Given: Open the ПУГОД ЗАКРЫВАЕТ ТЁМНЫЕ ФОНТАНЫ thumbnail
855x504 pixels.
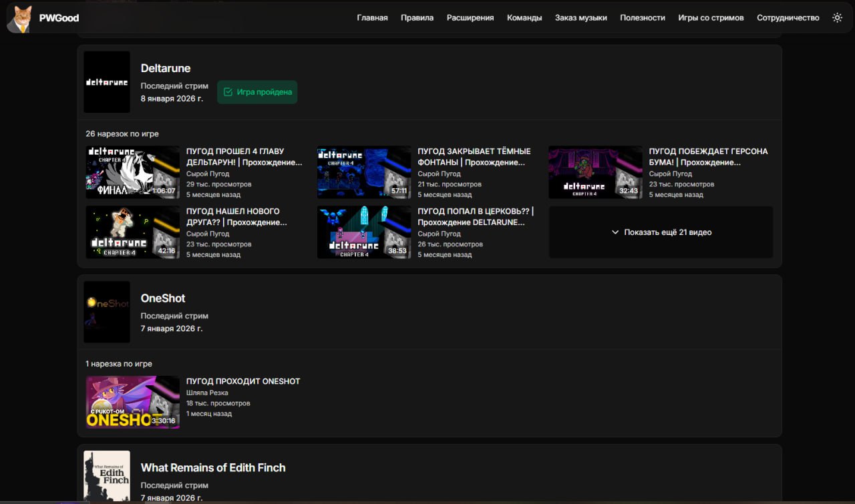Looking at the screenshot, I should point(364,172).
